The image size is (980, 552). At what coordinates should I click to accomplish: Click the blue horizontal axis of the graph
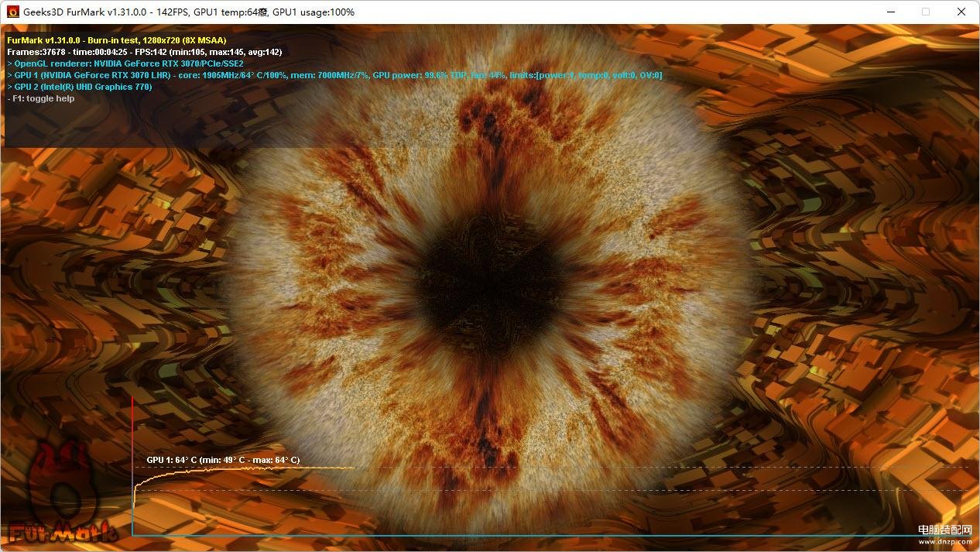(x=542, y=535)
